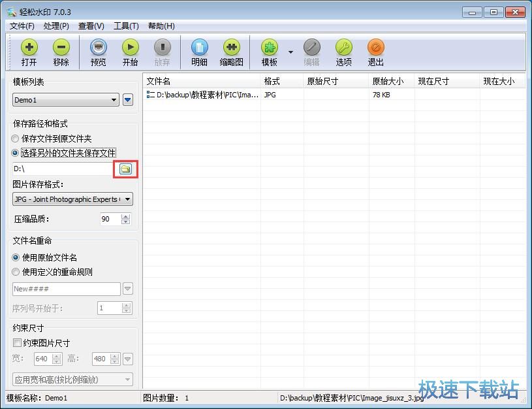The width and height of the screenshot is (532, 409).
Task: Click the JPG format cell in file row
Action: (x=270, y=95)
